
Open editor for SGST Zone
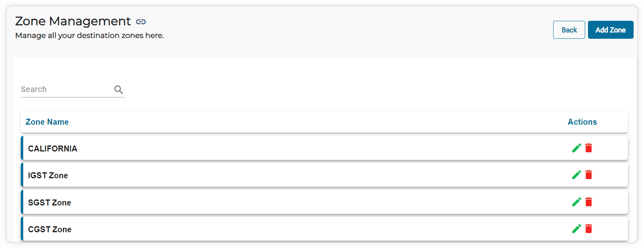[x=576, y=202]
